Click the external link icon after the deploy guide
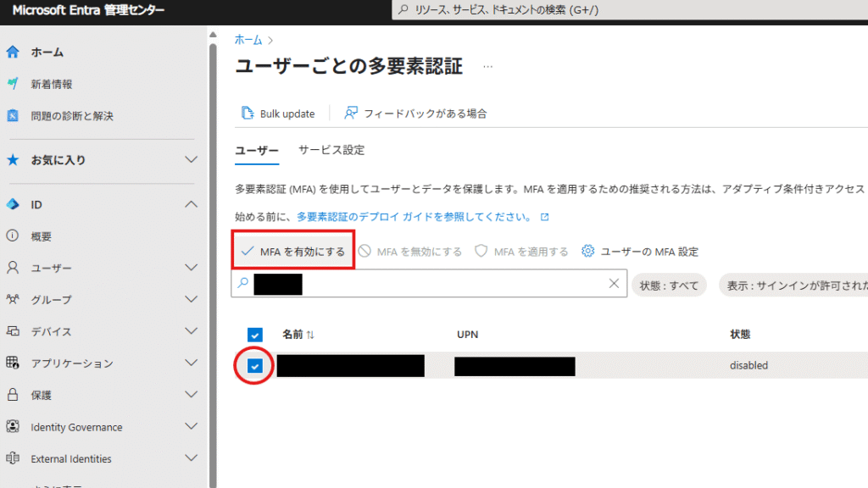This screenshot has width=868, height=488. coord(545,217)
